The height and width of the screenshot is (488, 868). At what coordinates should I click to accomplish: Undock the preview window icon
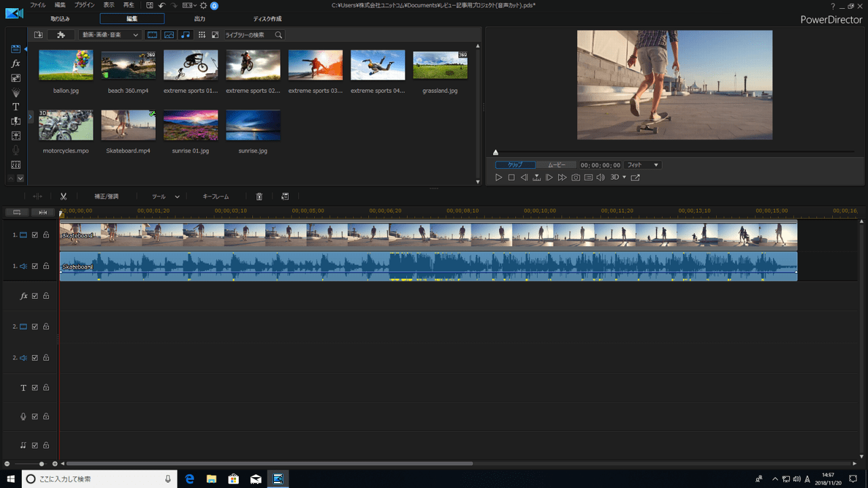635,177
